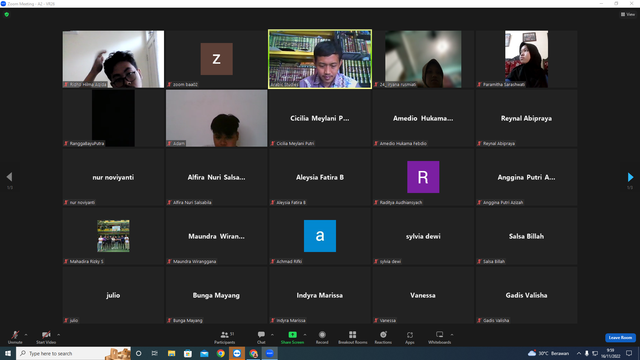Image resolution: width=640 pixels, height=360 pixels.
Task: Open audio options arrow next to Unmute
Action: pos(26,335)
